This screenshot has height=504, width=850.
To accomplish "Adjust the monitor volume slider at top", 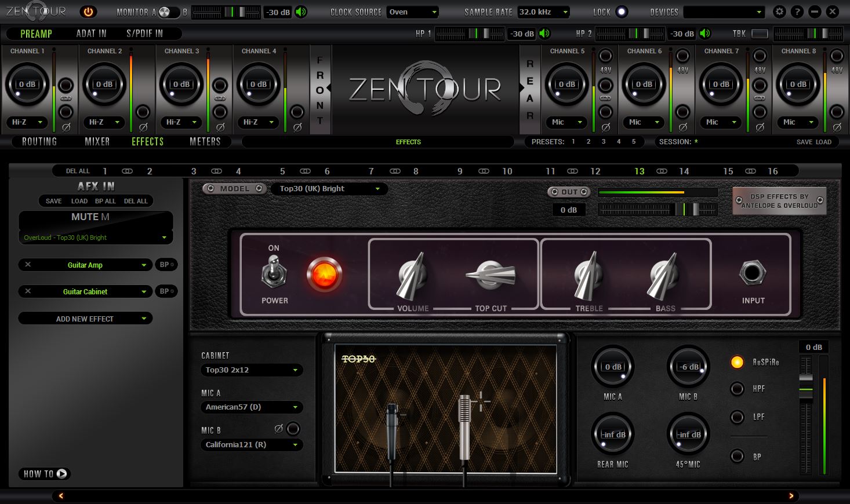I will point(227,12).
